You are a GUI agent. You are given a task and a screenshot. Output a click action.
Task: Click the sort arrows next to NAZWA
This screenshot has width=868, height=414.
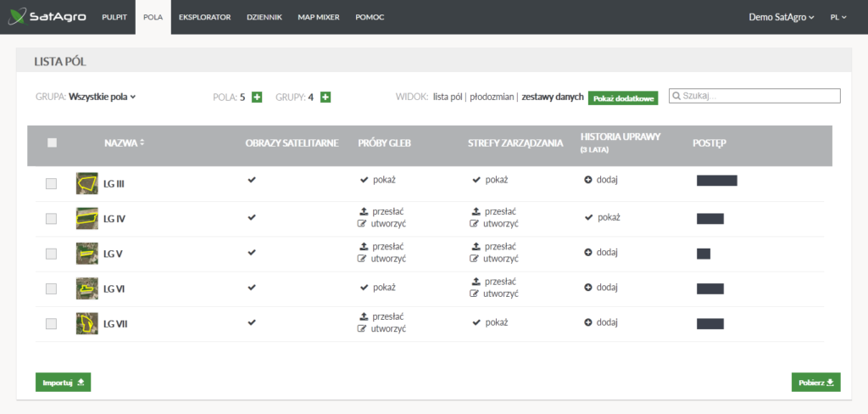click(x=142, y=143)
